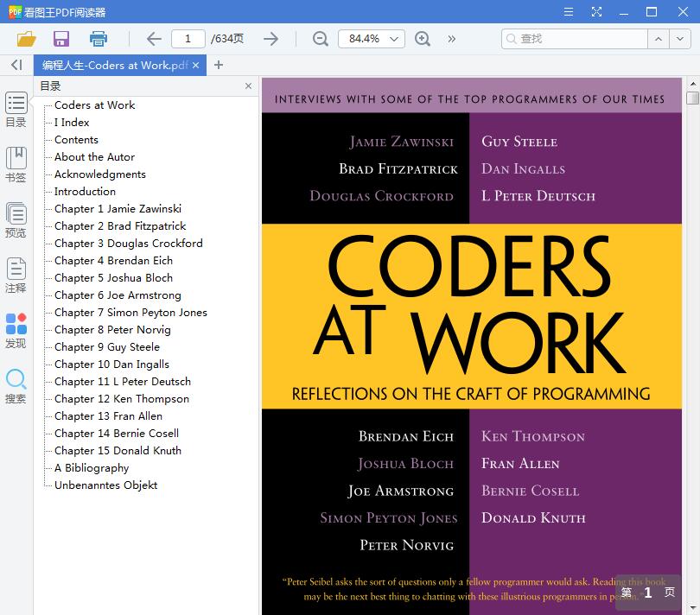
Task: Zoom in with the plus magnifier
Action: pyautogui.click(x=423, y=39)
